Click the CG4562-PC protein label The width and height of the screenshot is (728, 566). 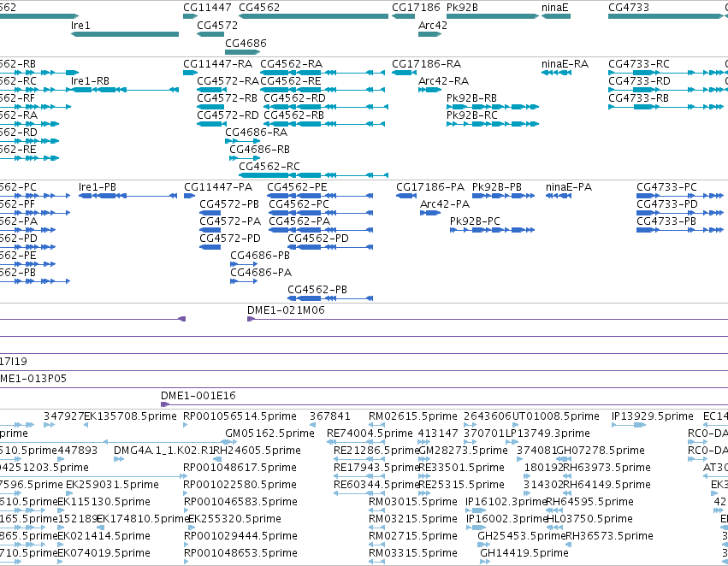click(299, 204)
